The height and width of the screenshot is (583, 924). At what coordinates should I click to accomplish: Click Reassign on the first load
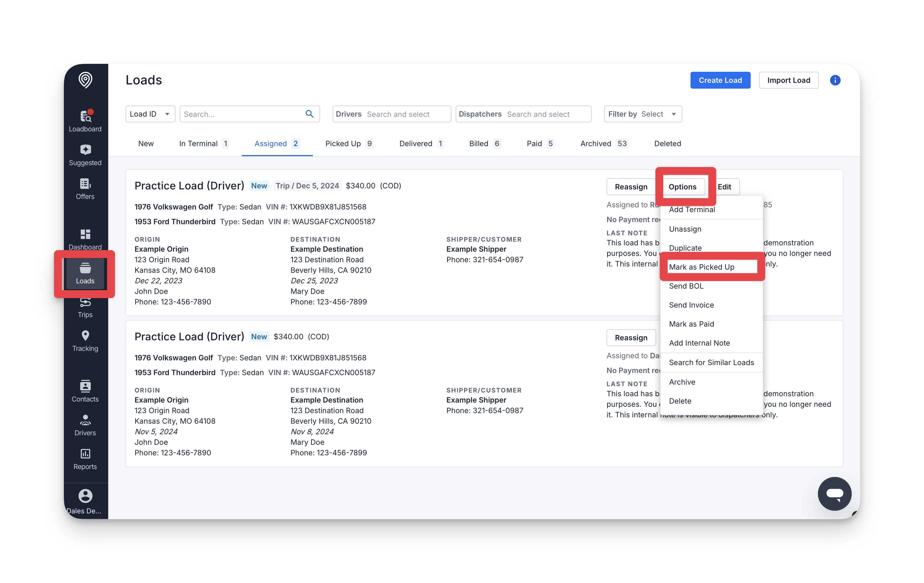pyautogui.click(x=631, y=187)
